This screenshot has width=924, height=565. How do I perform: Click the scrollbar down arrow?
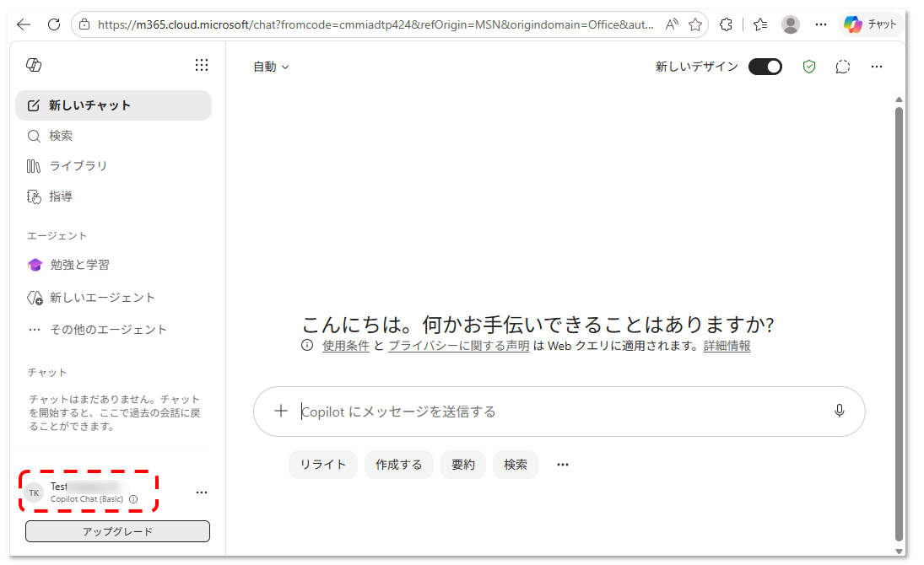[x=899, y=551]
